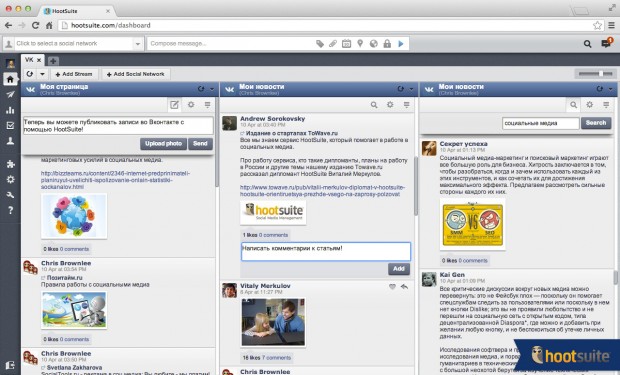This screenshot has width=620, height=375.
Task: Refresh the Моя страница stream
Action: point(201,89)
